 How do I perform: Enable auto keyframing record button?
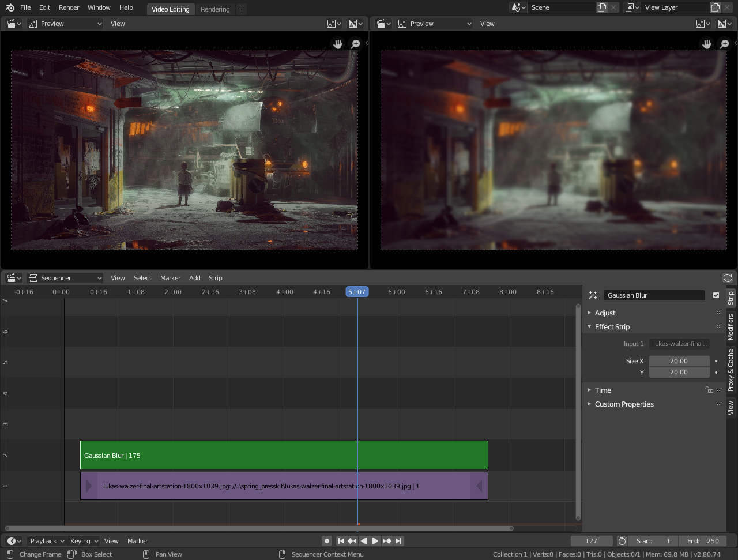point(326,541)
